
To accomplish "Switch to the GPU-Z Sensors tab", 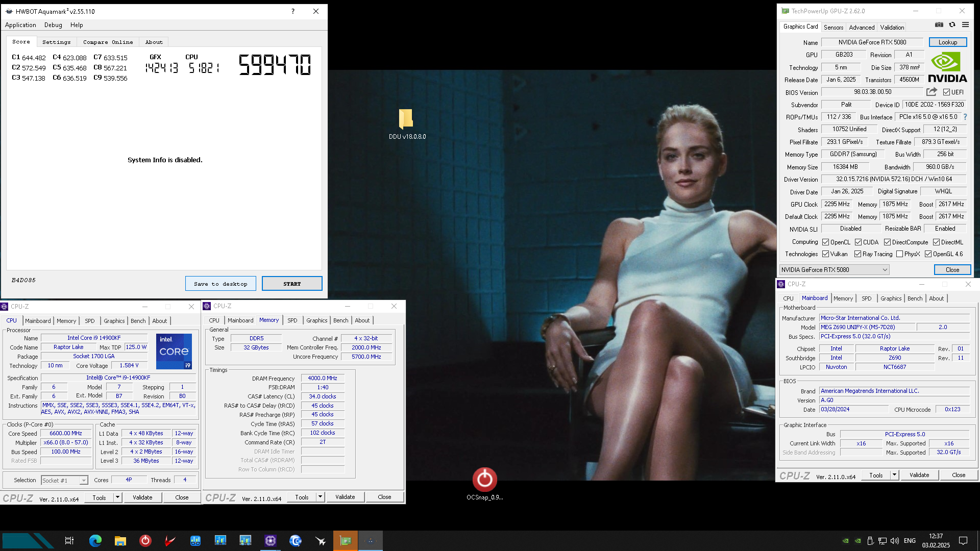I will click(834, 28).
